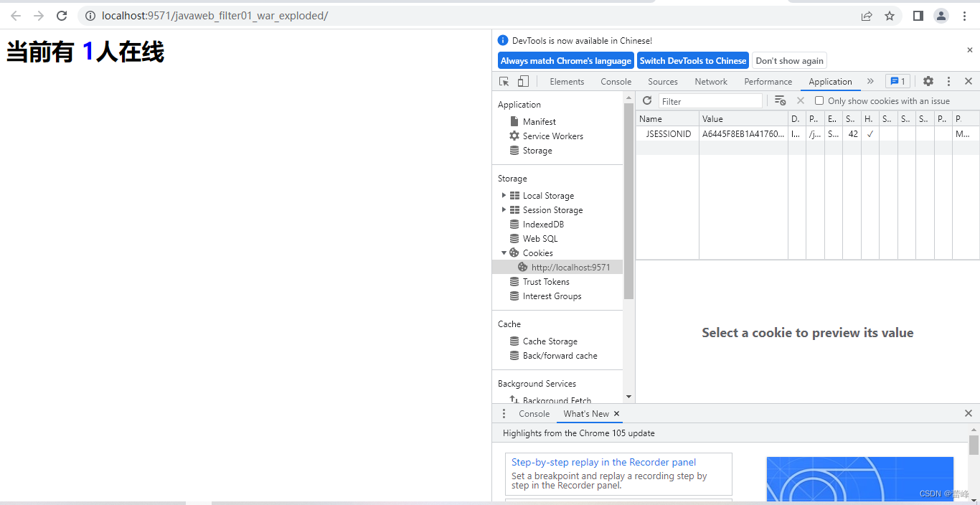The image size is (980, 505).
Task: Bookmark this tab with the star
Action: [x=890, y=16]
